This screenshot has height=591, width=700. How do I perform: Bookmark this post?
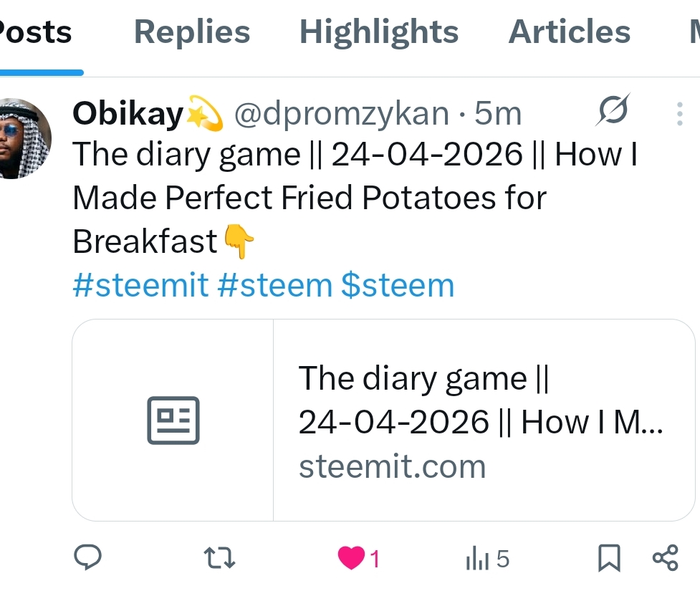610,558
